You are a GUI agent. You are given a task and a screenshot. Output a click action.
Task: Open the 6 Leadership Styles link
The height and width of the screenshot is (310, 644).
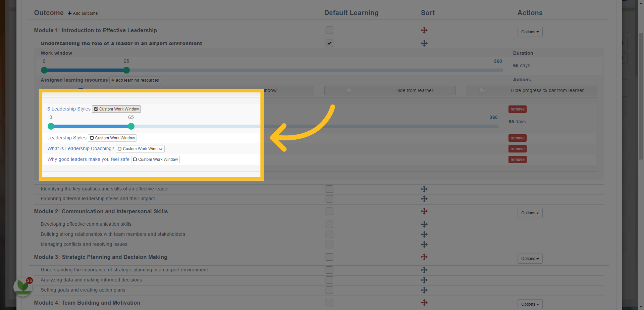pyautogui.click(x=69, y=109)
